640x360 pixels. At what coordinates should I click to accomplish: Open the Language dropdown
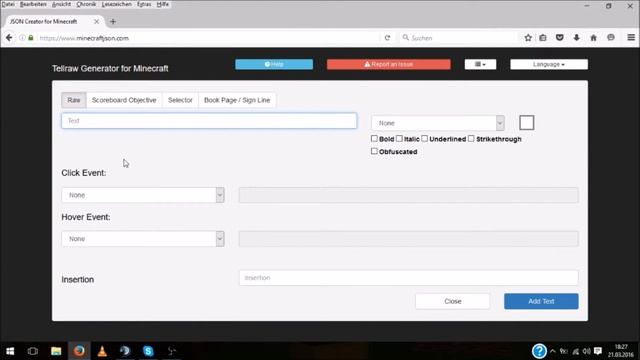[x=549, y=64]
